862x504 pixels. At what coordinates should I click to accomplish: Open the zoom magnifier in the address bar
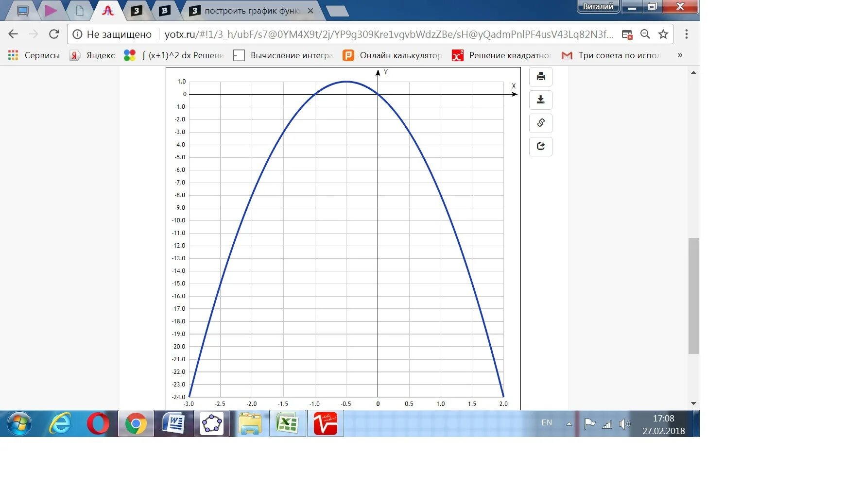pyautogui.click(x=645, y=34)
